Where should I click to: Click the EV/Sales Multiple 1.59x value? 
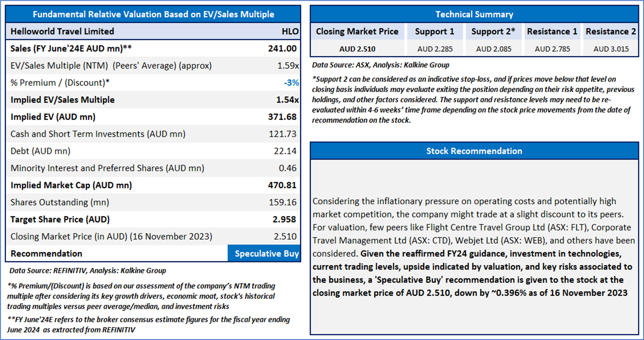click(288, 66)
